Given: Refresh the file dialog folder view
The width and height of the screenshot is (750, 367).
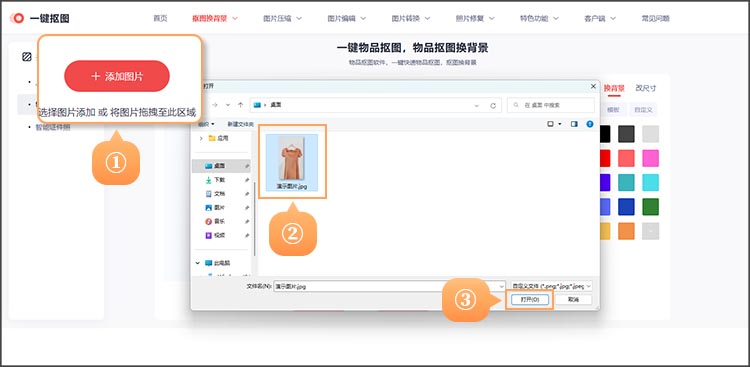Looking at the screenshot, I should pyautogui.click(x=493, y=105).
